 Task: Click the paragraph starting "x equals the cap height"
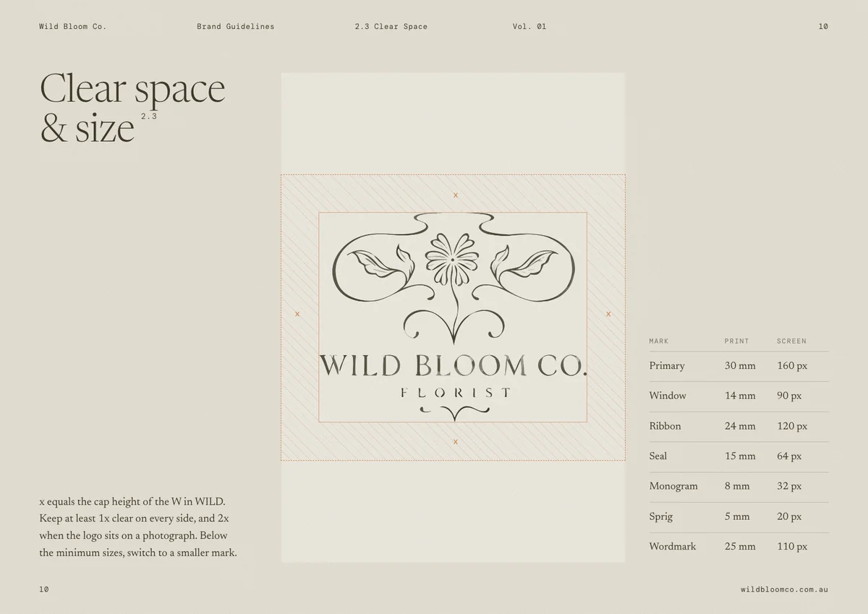pos(138,527)
